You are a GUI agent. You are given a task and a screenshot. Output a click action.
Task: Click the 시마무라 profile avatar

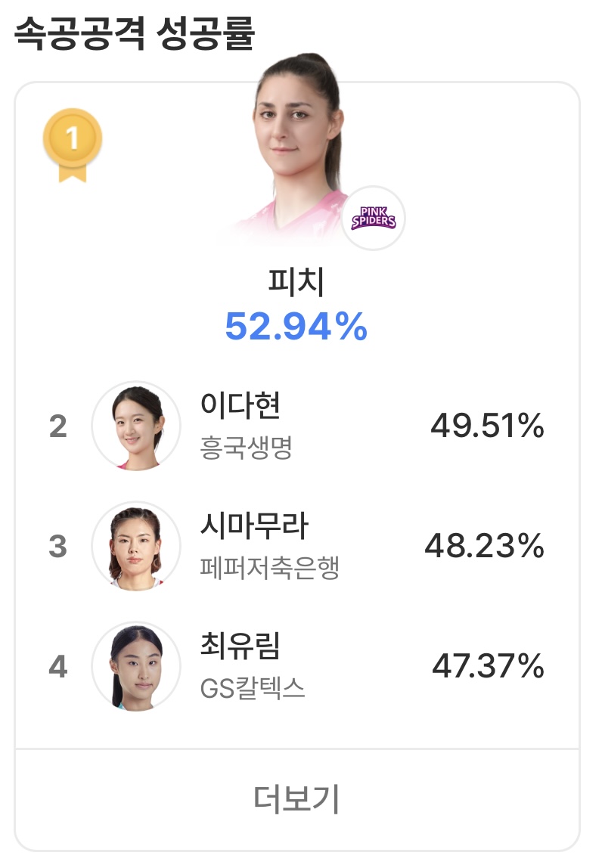click(x=136, y=546)
